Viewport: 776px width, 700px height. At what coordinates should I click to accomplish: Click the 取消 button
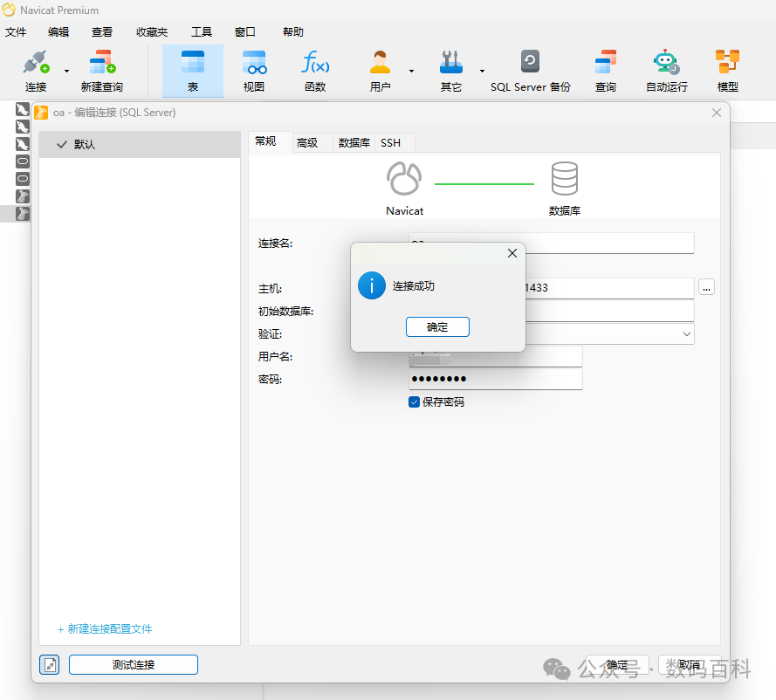690,665
